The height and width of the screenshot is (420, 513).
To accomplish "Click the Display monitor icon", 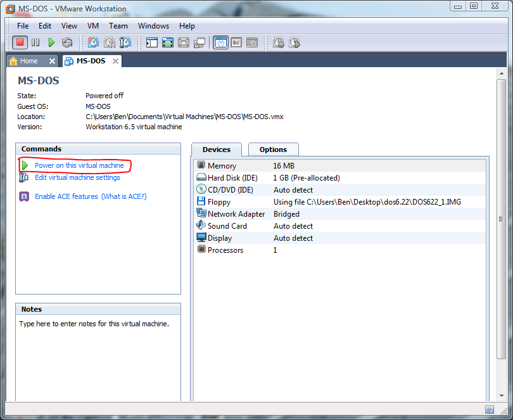I will pos(201,238).
